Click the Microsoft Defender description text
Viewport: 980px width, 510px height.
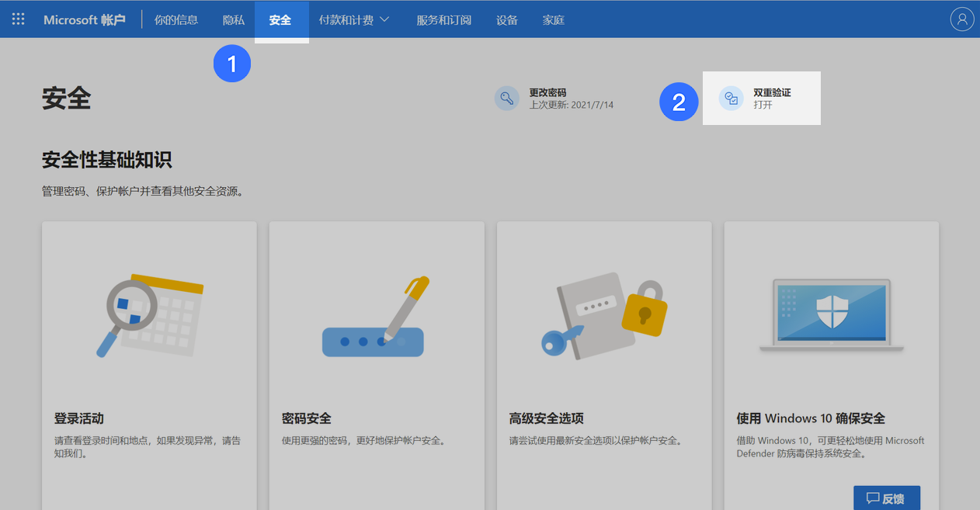point(830,447)
